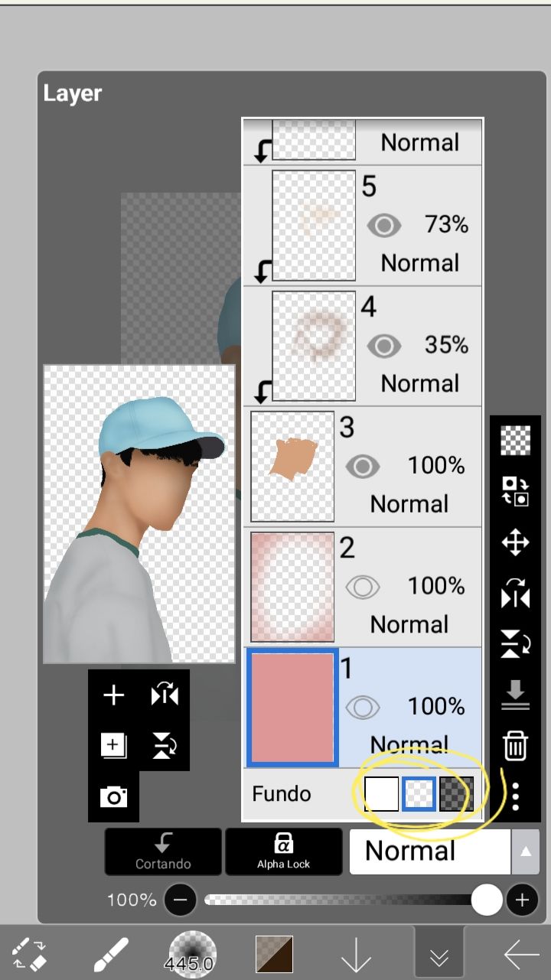Delete layer with trash can icon
Screen dimensions: 551x980
515,745
